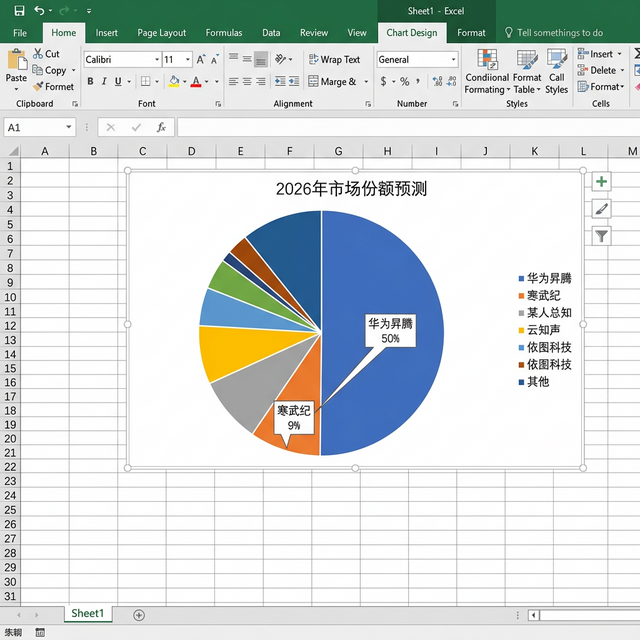
Task: Toggle Underline formatting
Action: click(x=118, y=81)
